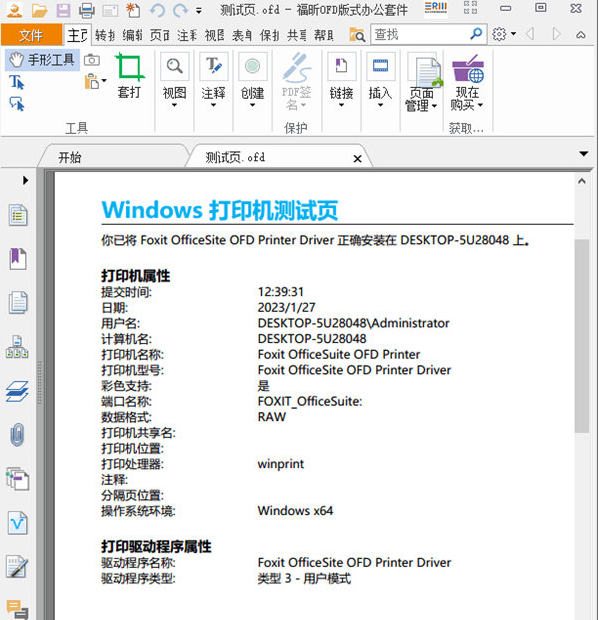Open quick access toolbar customize arrow
Screen dimensions: 599x620
pyautogui.click(x=198, y=11)
